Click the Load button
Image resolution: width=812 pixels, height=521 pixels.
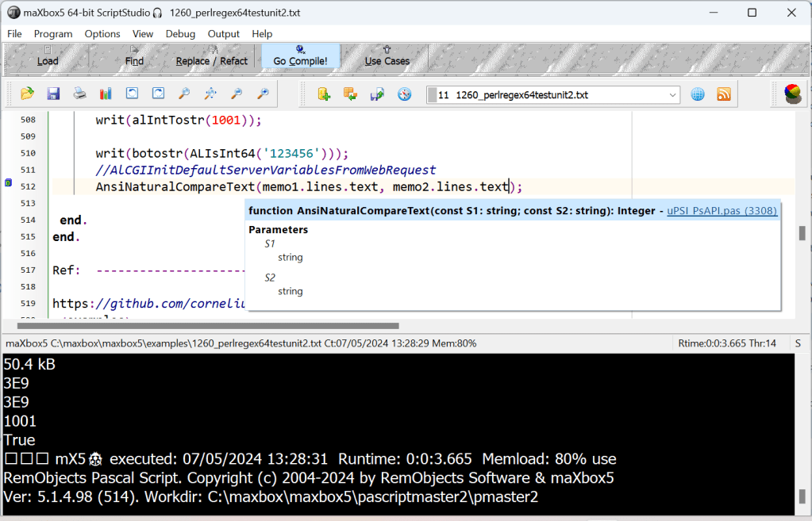[48, 56]
